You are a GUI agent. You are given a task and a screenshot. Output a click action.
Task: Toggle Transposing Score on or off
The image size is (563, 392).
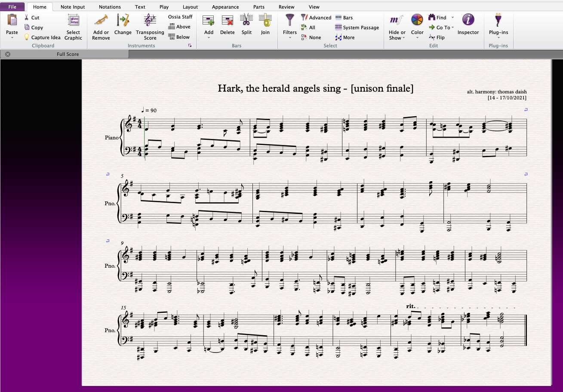[x=150, y=21]
